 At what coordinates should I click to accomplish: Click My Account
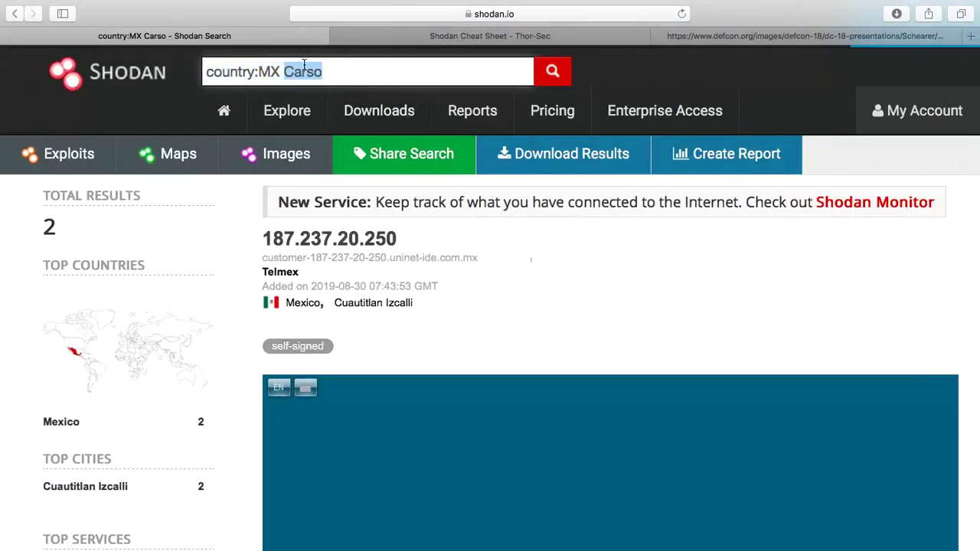pyautogui.click(x=917, y=110)
